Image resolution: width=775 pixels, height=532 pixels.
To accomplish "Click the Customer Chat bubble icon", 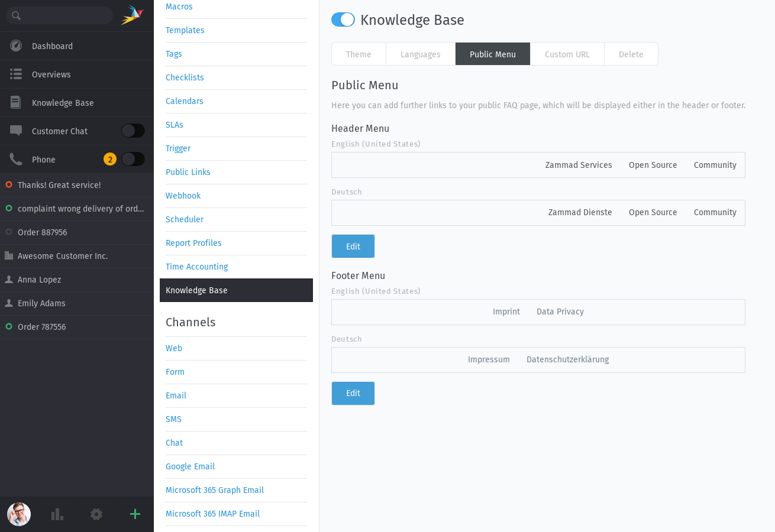I will 16,131.
